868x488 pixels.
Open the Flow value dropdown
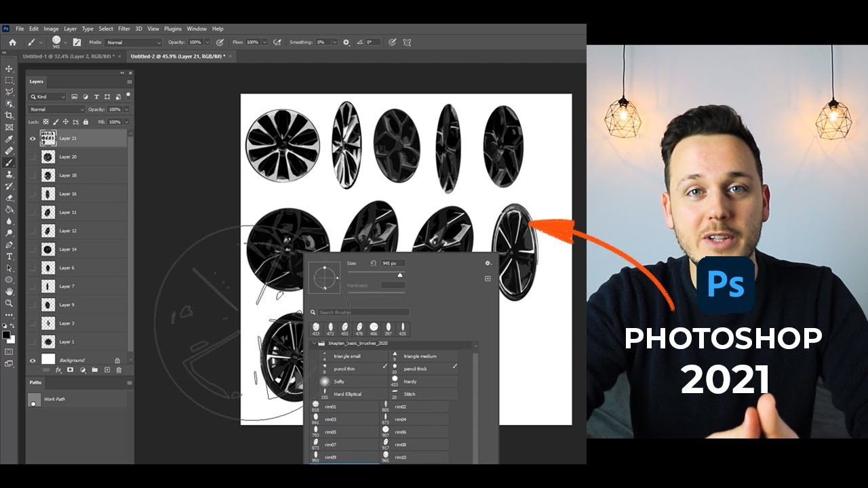(264, 42)
